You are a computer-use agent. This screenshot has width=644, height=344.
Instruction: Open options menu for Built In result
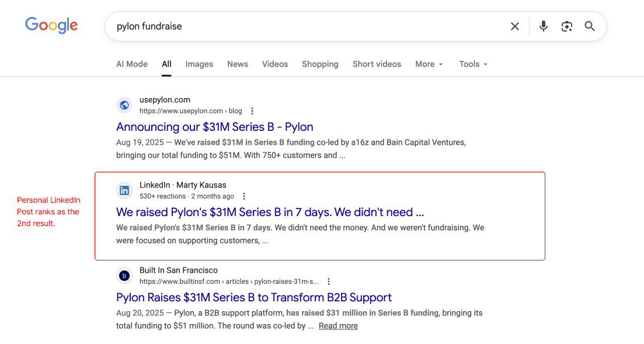pyautogui.click(x=329, y=282)
